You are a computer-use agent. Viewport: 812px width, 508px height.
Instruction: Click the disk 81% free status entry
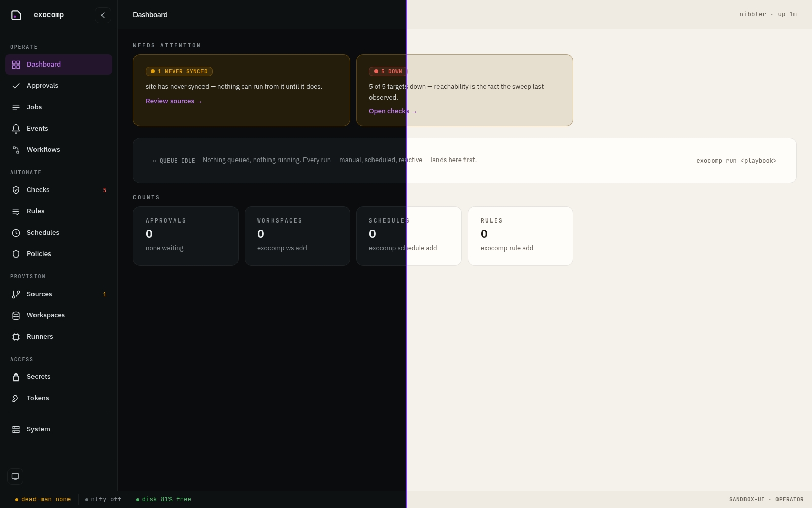point(163,500)
